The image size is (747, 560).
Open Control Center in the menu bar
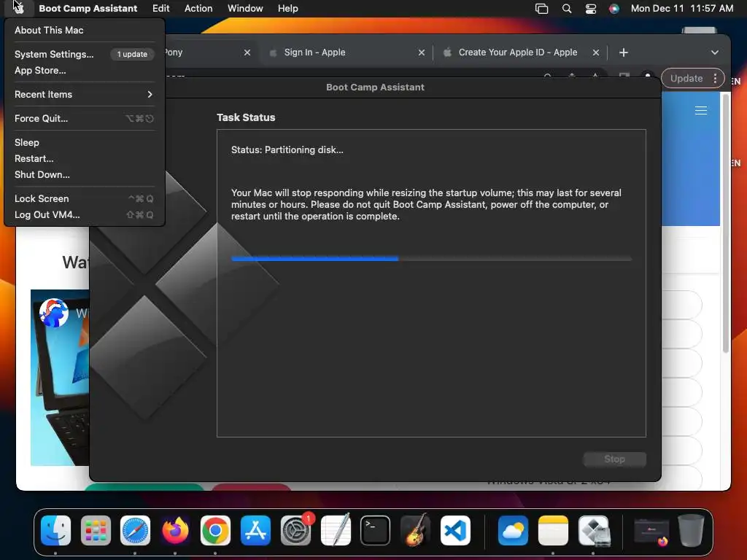tap(591, 9)
